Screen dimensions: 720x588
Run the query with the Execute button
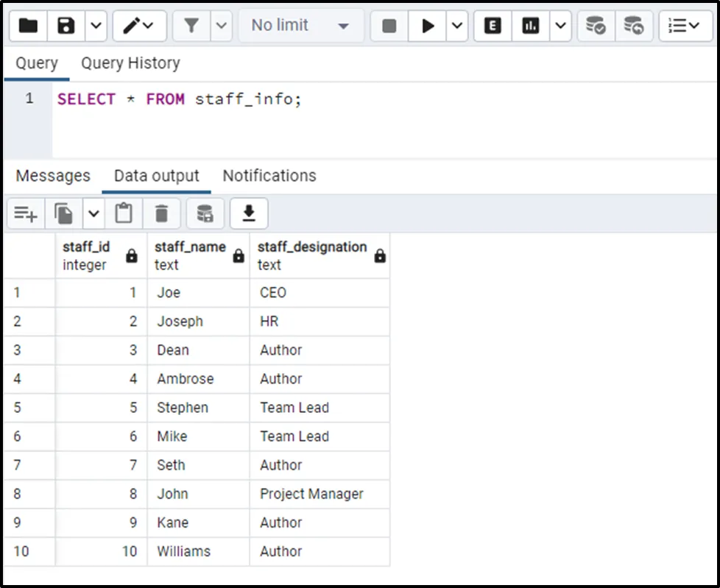coord(428,26)
